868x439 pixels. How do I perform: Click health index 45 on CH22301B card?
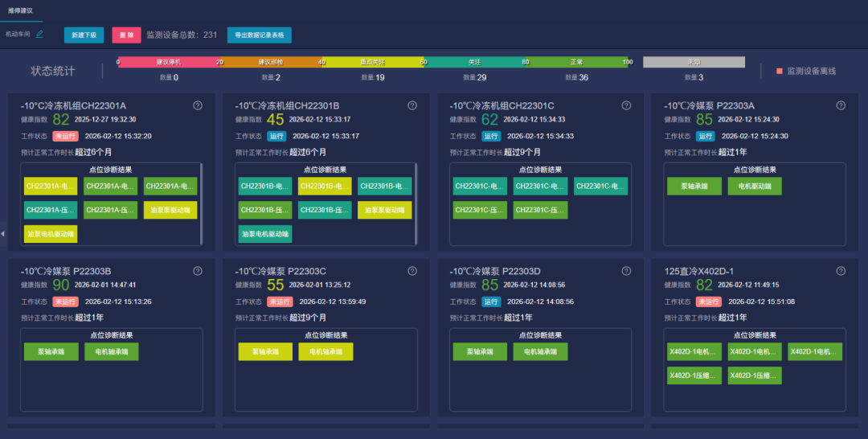[275, 120]
